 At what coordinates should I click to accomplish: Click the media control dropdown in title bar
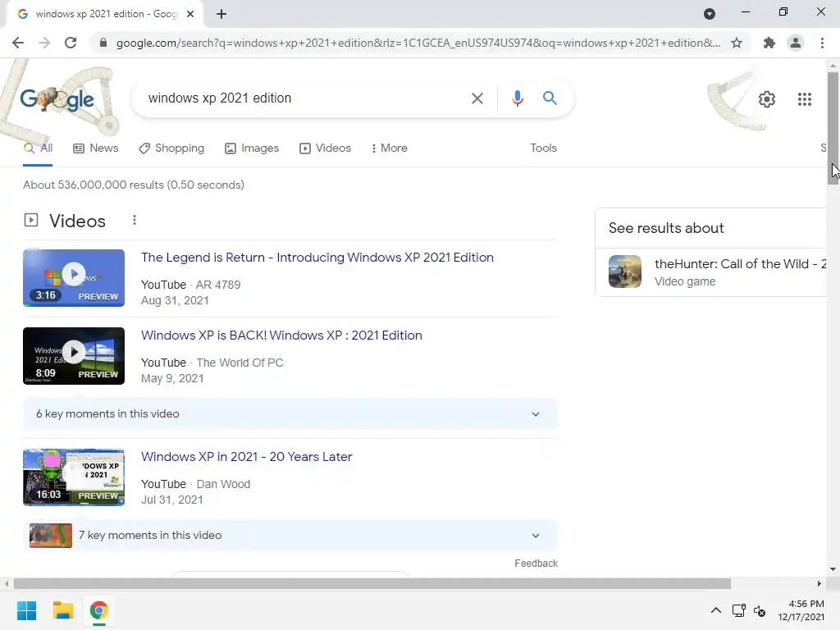pos(710,14)
